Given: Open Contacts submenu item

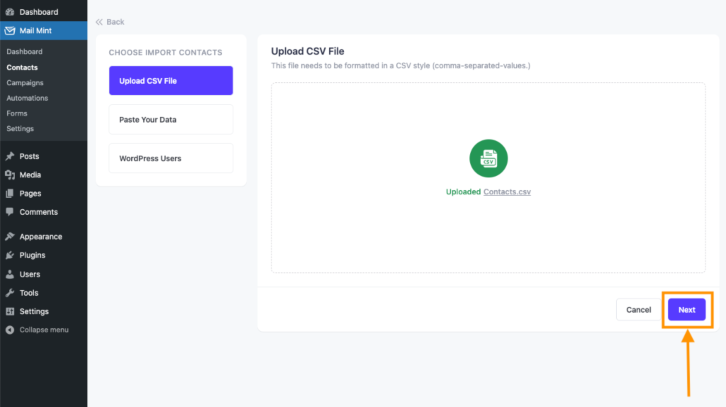Looking at the screenshot, I should tap(22, 67).
